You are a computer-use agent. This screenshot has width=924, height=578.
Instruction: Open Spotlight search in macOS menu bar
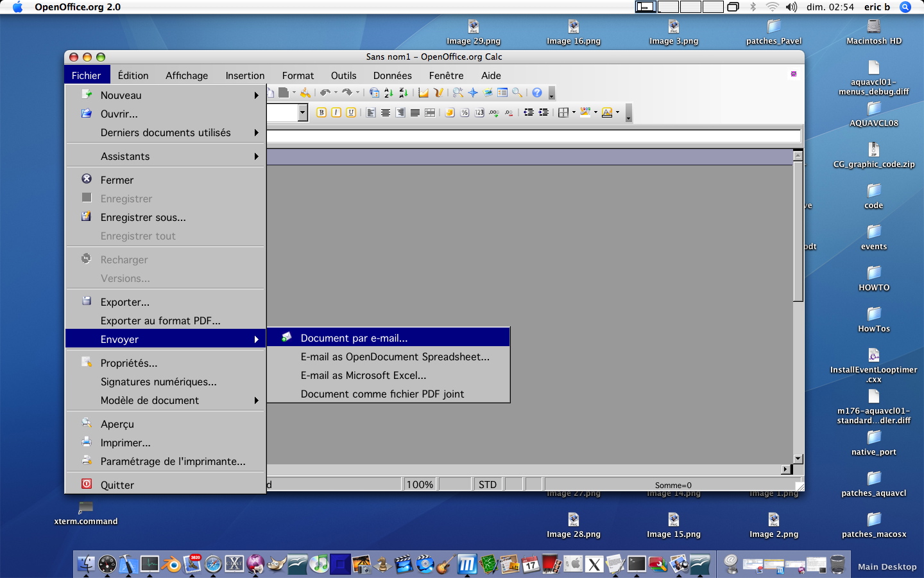[905, 7]
